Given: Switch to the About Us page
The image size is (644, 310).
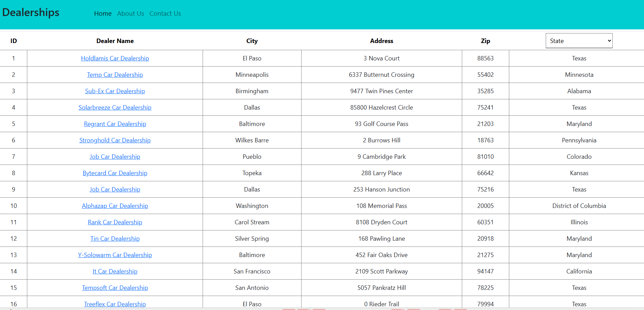Looking at the screenshot, I should [131, 14].
